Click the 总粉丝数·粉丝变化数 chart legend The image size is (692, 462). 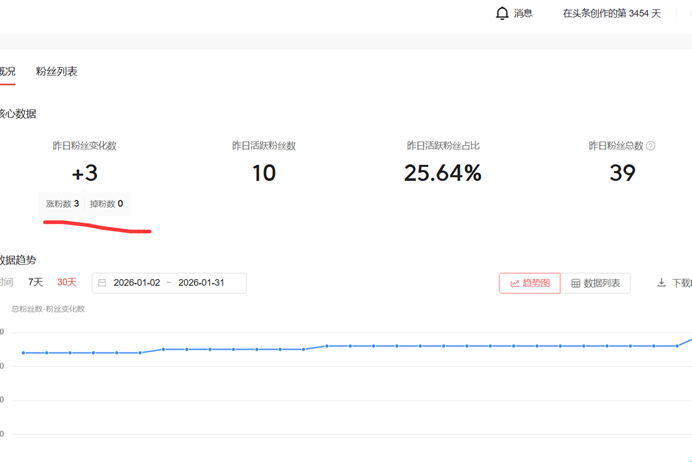pos(48,309)
